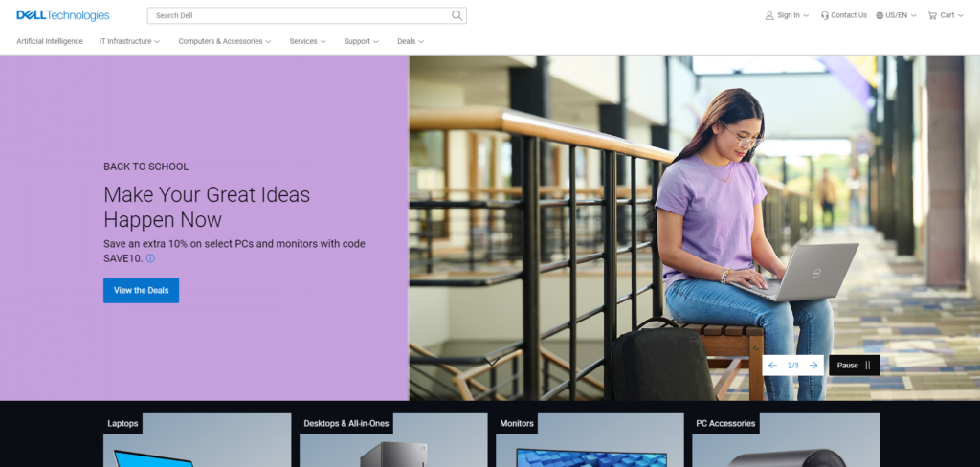Click the Dell Technologies logo
This screenshot has width=980, height=467.
pyautogui.click(x=62, y=15)
